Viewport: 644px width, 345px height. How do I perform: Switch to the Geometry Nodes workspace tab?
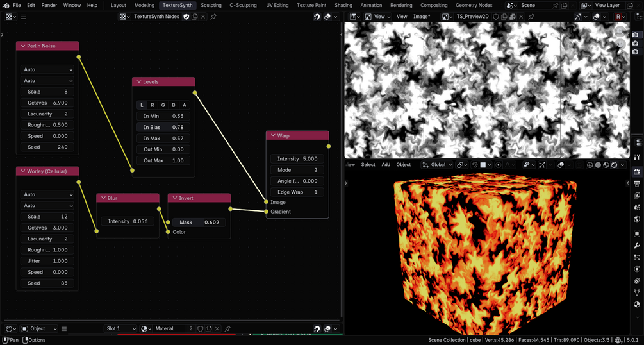click(x=474, y=5)
